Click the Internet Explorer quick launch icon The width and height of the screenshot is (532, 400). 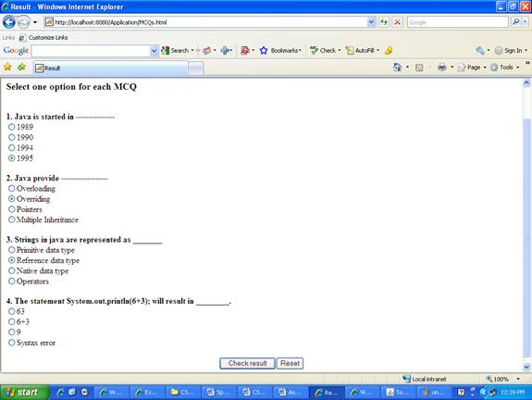60,393
